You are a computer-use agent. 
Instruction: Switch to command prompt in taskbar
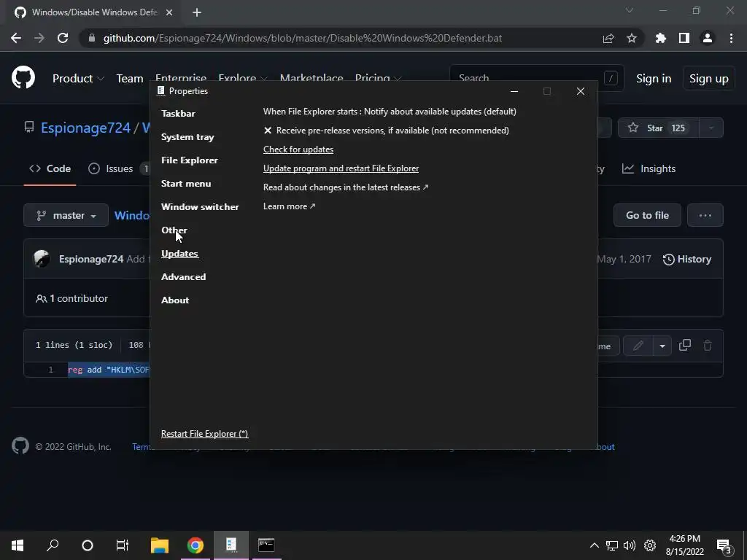(x=266, y=545)
